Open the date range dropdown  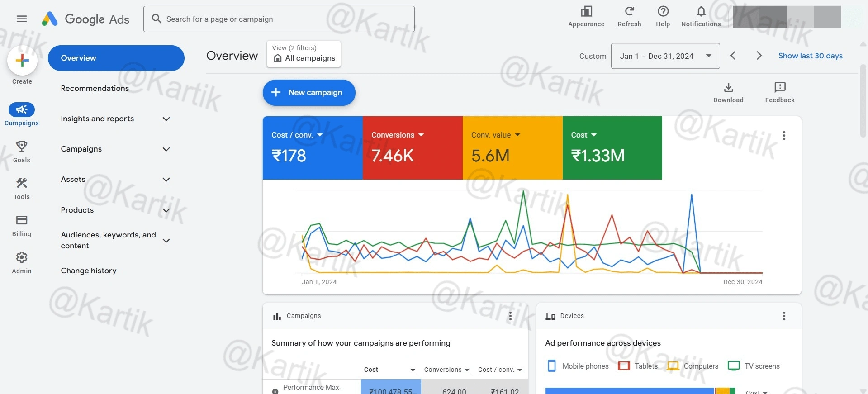(x=665, y=56)
